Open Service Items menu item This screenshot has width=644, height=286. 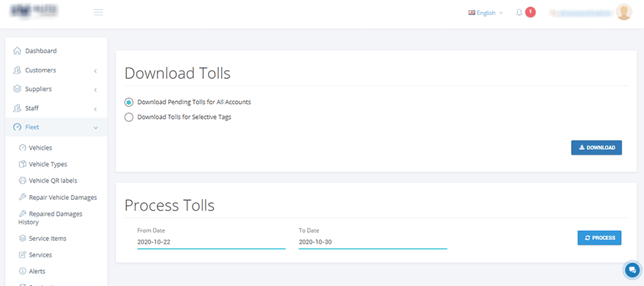point(43,238)
